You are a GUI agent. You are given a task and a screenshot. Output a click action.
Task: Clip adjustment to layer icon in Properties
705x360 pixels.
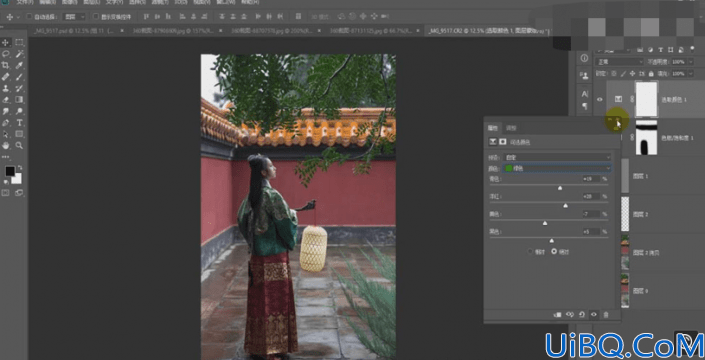click(558, 315)
